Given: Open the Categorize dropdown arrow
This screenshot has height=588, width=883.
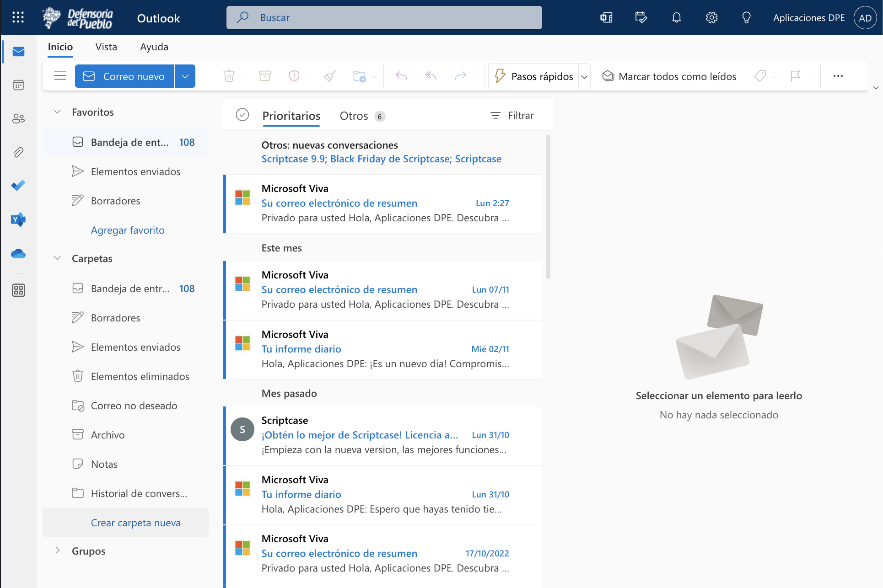Looking at the screenshot, I should click(x=774, y=76).
